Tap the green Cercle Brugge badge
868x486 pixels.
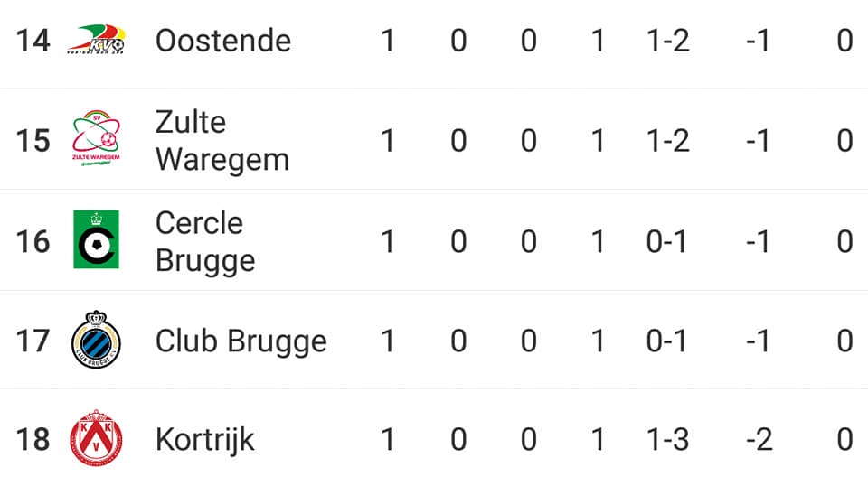coord(97,239)
